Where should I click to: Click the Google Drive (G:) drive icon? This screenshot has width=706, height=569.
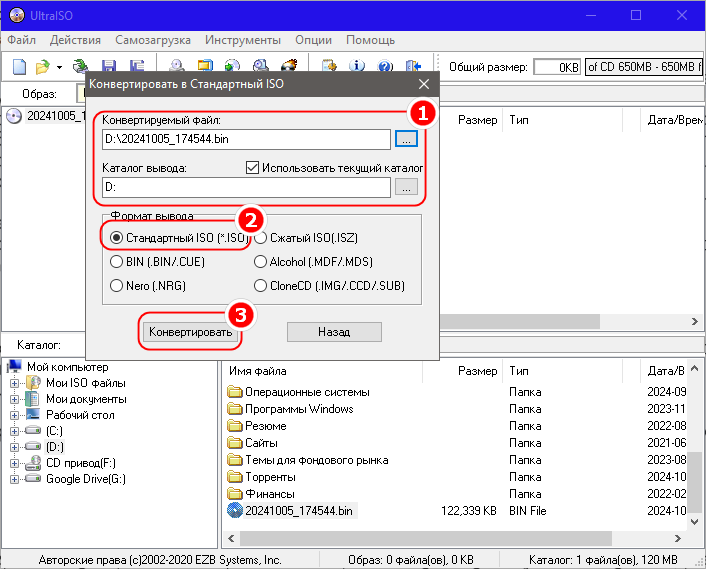tap(33, 478)
